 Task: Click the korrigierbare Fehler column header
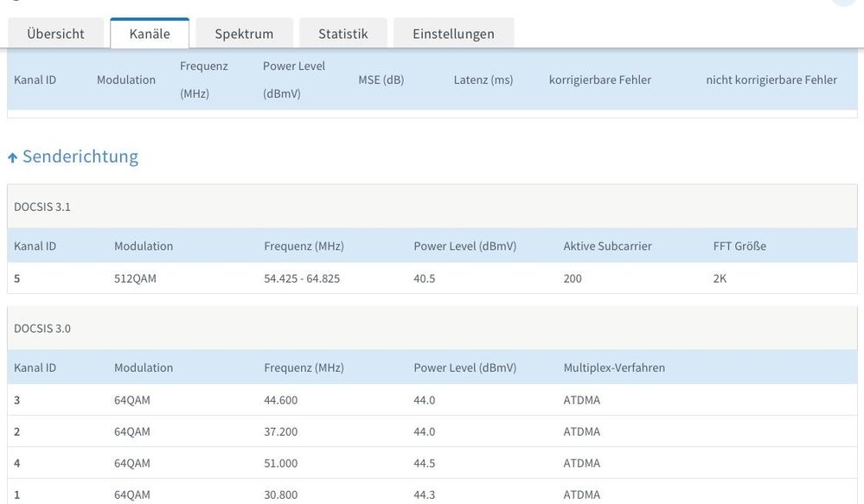click(x=599, y=80)
